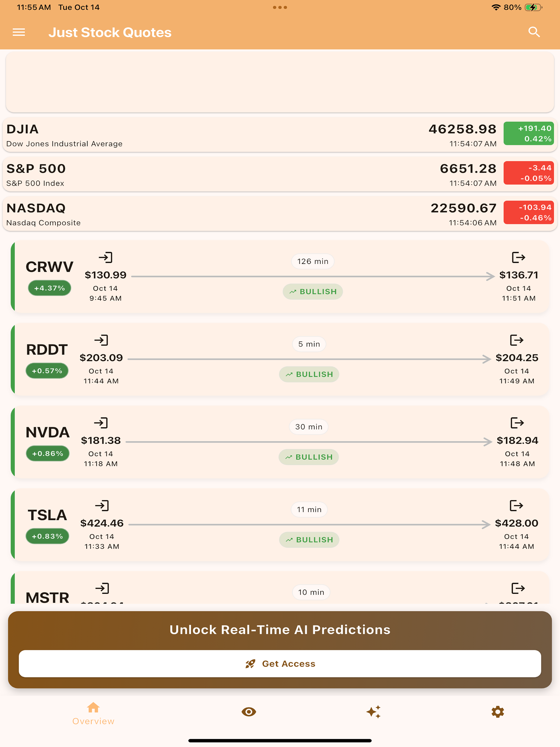Click the Get Access button
The height and width of the screenshot is (747, 560).
click(280, 664)
